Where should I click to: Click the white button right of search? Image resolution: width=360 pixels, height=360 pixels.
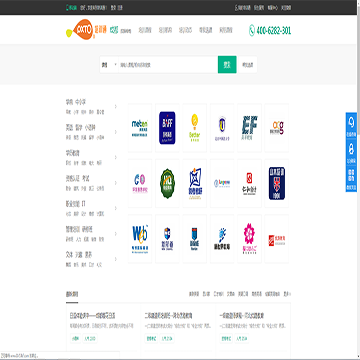pos(248,65)
